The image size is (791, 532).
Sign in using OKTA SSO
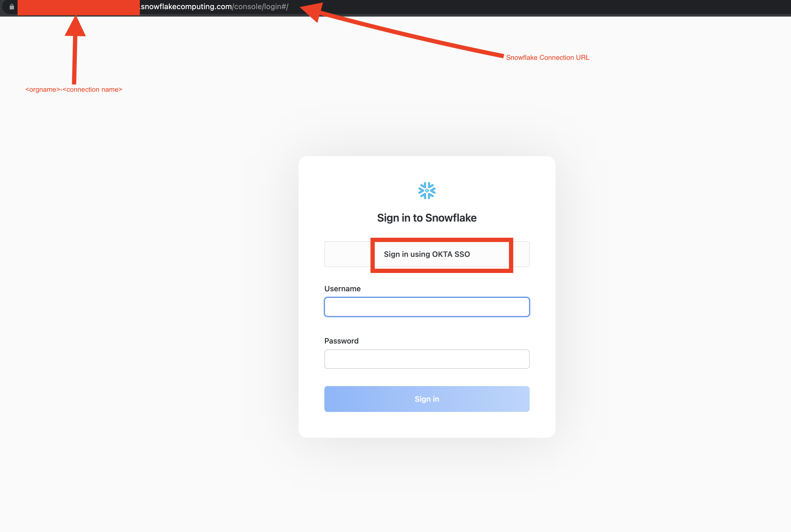427,254
